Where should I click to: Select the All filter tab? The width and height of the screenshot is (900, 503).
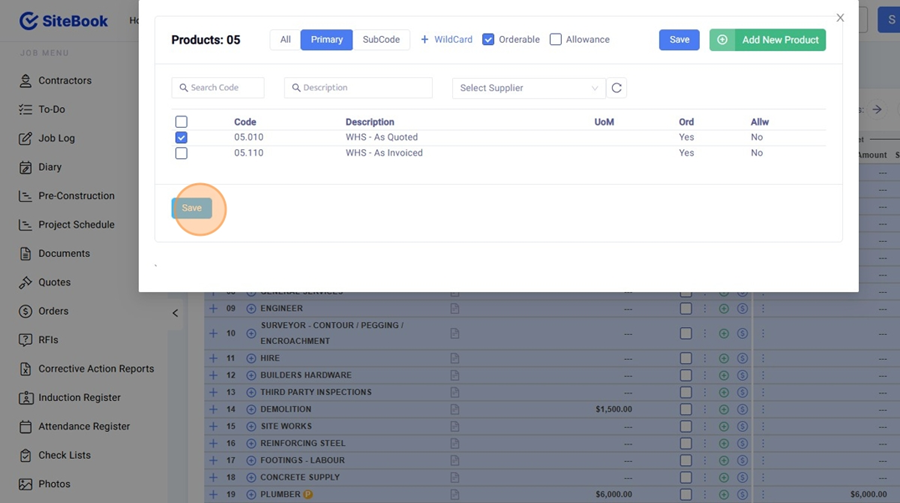coord(285,40)
